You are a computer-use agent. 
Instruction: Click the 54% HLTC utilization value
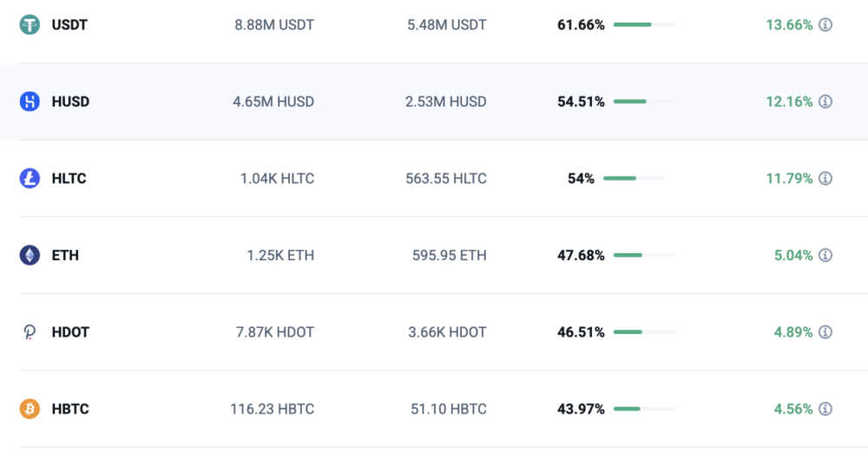pyautogui.click(x=581, y=179)
